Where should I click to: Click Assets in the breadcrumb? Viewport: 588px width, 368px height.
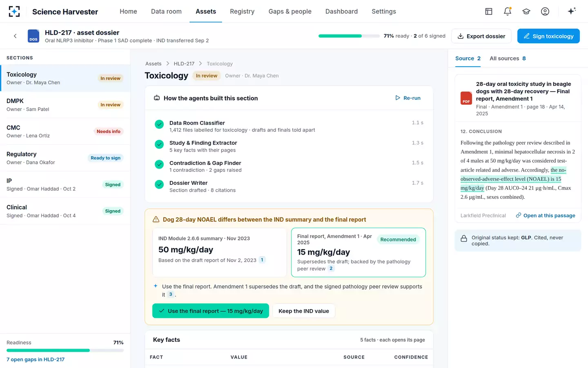click(x=154, y=63)
